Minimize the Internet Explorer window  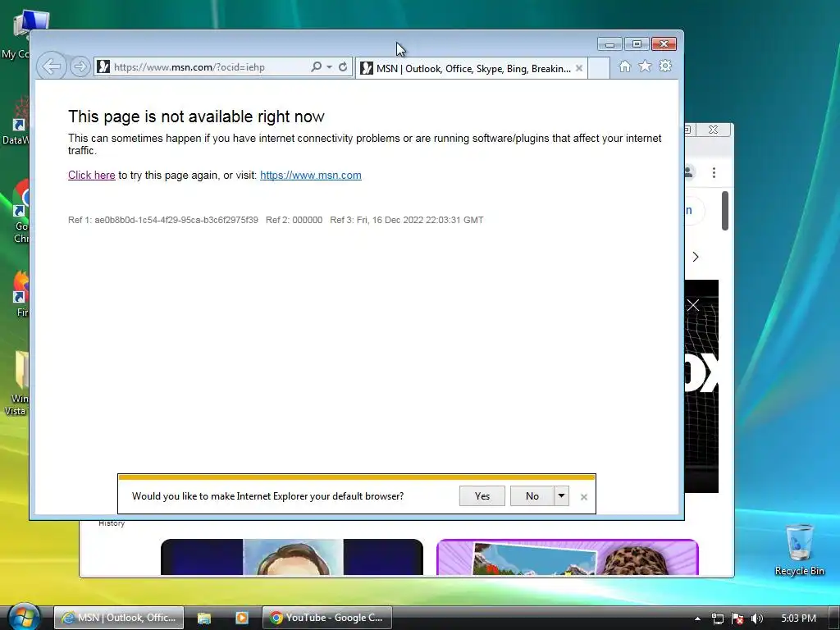pos(609,44)
